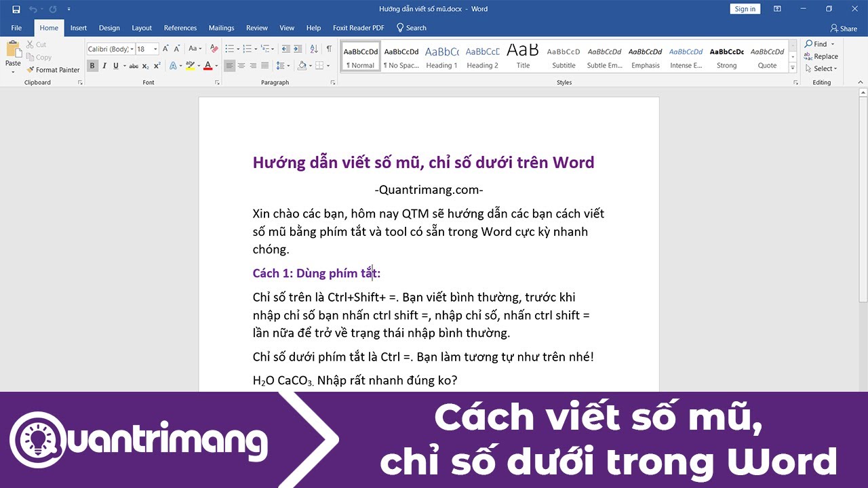Viewport: 868px width, 488px height.
Task: Switch to the Insert tab
Action: tap(79, 28)
